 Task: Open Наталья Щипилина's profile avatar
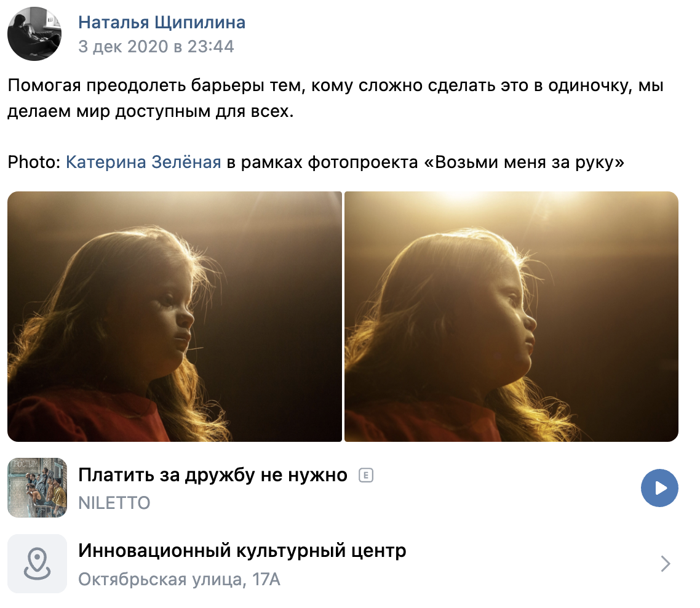pos(34,34)
